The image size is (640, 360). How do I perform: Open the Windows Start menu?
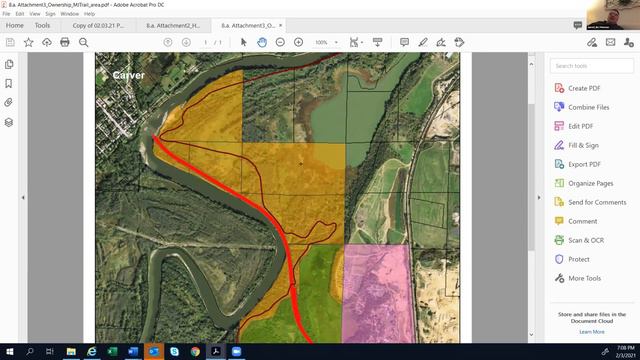[x=10, y=351]
